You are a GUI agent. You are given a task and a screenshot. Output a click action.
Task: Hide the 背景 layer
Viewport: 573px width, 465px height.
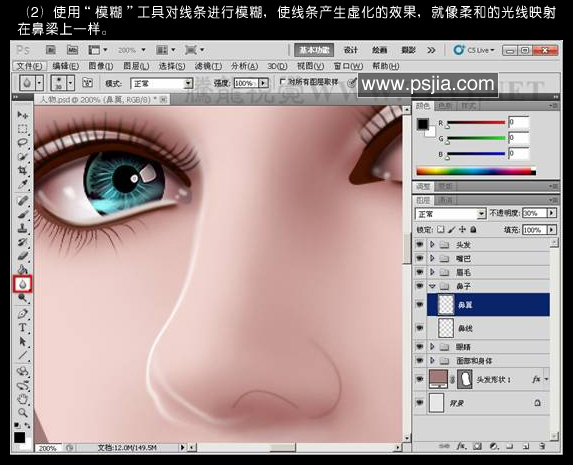coord(420,403)
